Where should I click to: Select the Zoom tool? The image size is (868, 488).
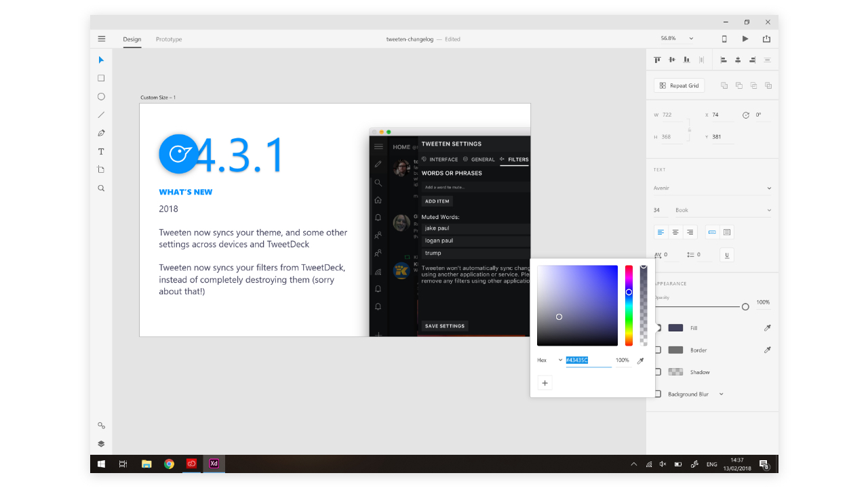coord(101,188)
